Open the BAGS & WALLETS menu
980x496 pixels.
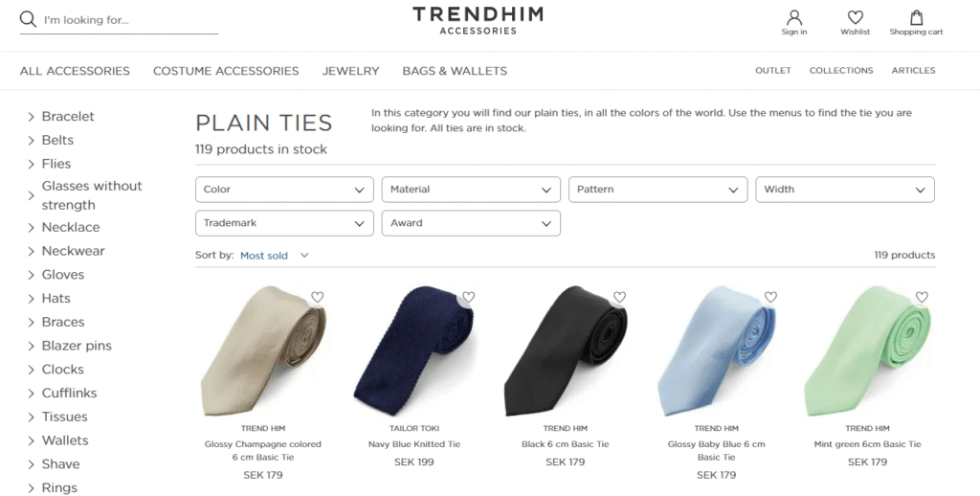click(455, 71)
